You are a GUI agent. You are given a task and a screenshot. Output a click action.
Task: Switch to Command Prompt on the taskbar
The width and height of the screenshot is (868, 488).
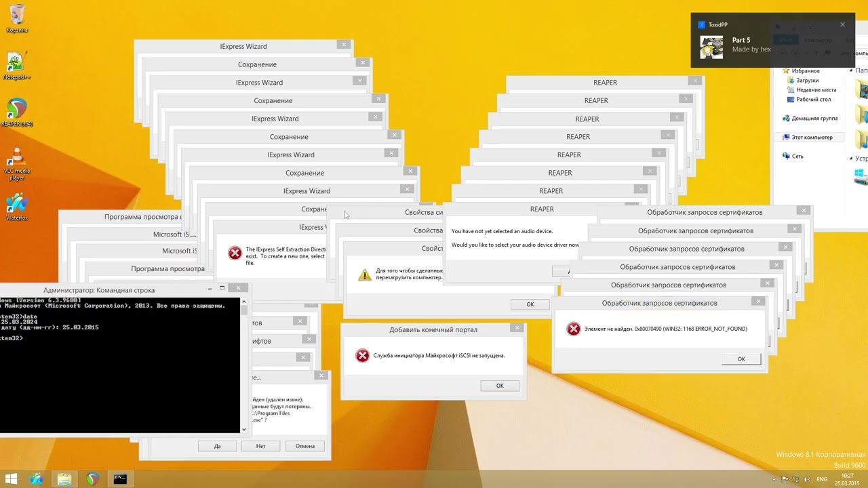(x=120, y=479)
